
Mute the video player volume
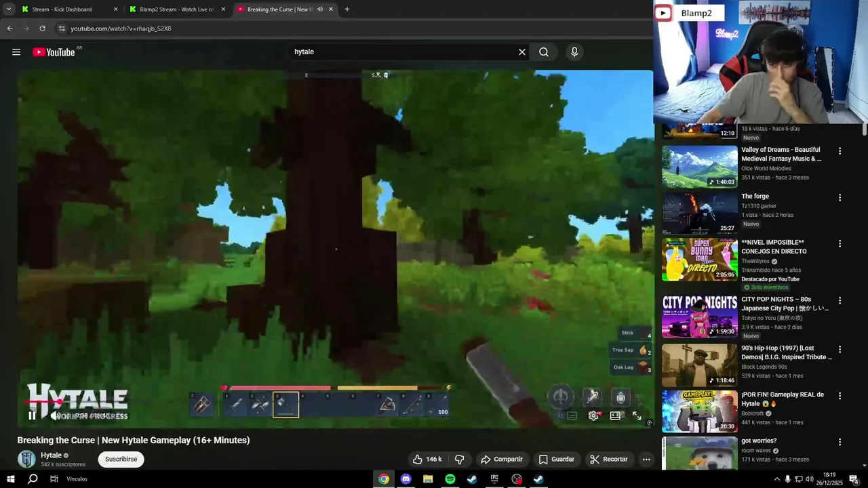coord(56,415)
